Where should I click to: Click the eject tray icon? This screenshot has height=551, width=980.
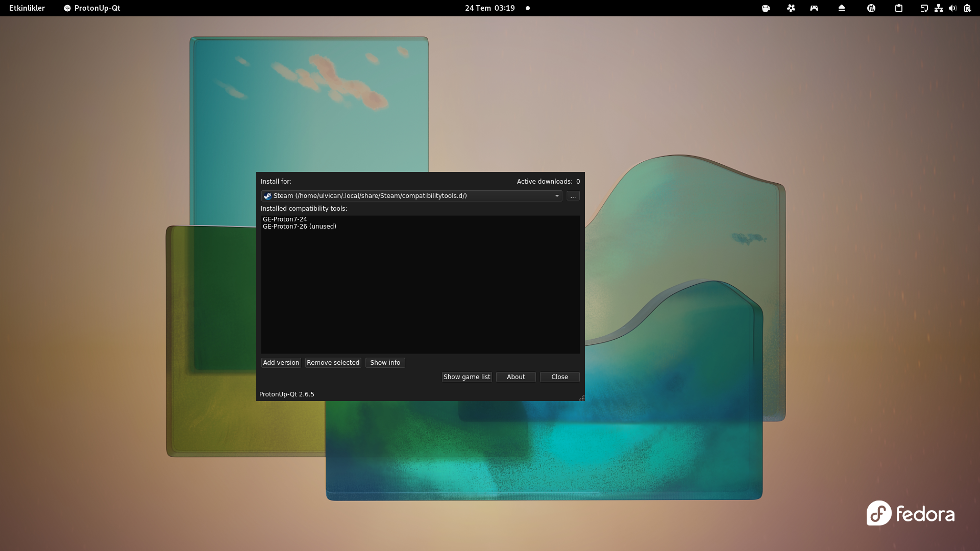tap(842, 8)
